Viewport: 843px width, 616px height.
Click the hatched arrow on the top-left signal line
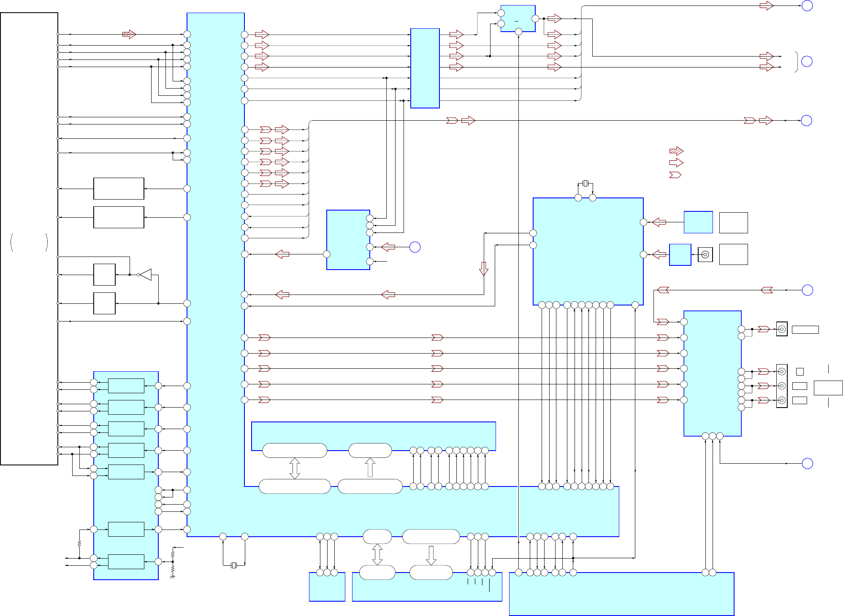(x=129, y=34)
